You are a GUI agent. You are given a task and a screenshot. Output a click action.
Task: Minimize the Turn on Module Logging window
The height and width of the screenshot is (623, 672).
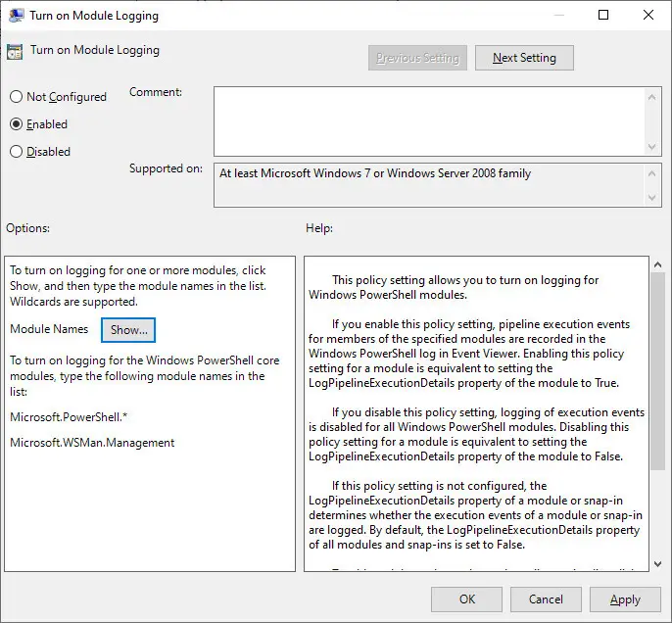pyautogui.click(x=558, y=16)
